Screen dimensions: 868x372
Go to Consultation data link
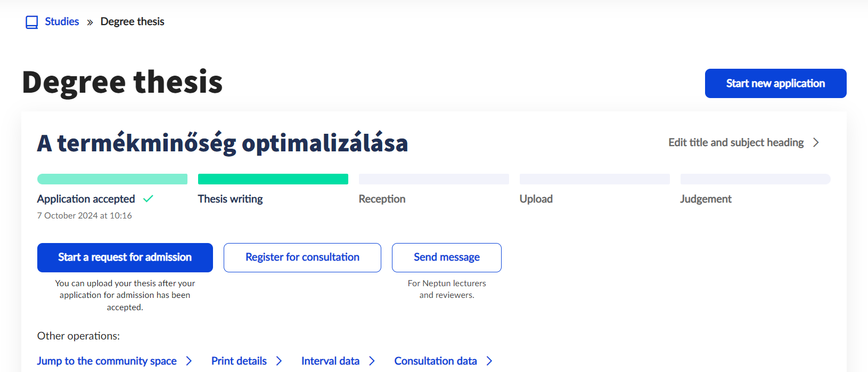[436, 361]
